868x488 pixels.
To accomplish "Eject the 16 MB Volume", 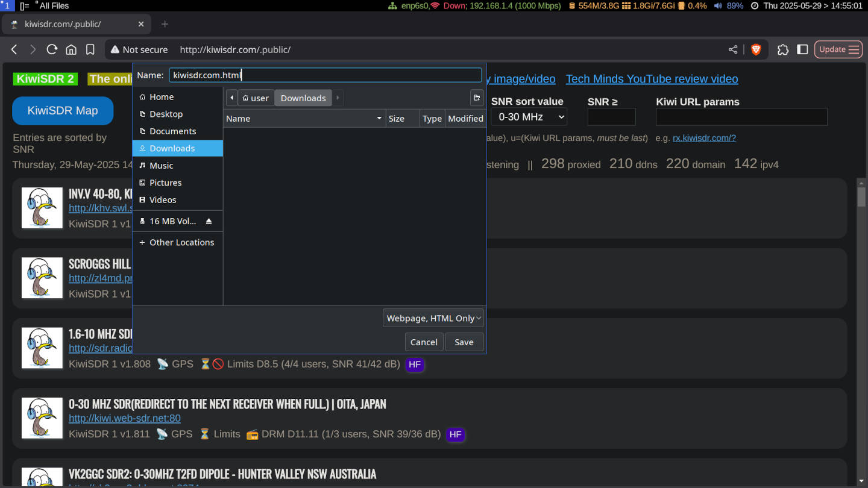I will [x=209, y=221].
